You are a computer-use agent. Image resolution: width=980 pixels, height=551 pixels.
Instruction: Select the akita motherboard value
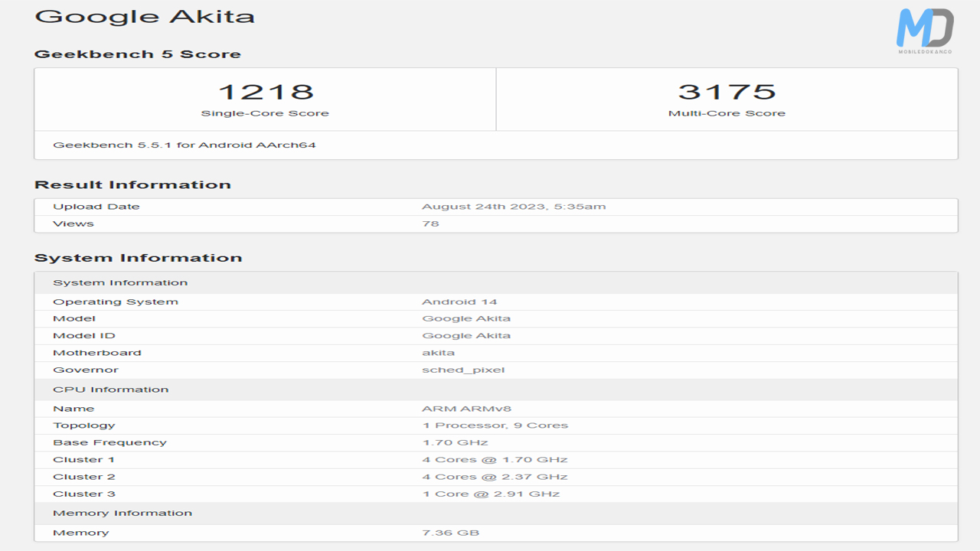point(438,353)
